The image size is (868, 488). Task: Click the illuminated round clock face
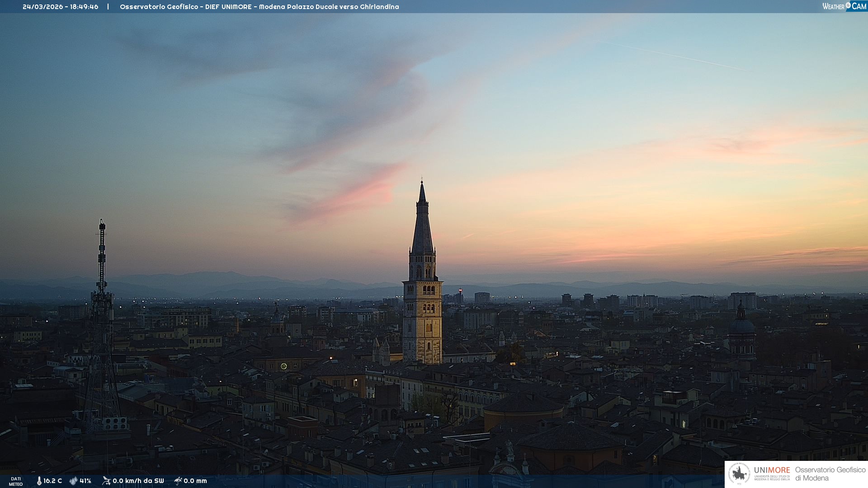[284, 366]
